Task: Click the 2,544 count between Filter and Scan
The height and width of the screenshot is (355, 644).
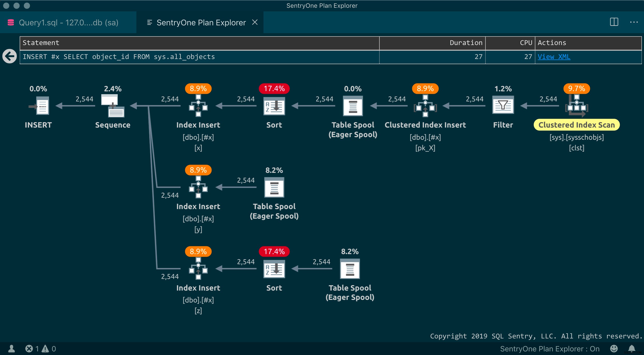Action: tap(548, 99)
